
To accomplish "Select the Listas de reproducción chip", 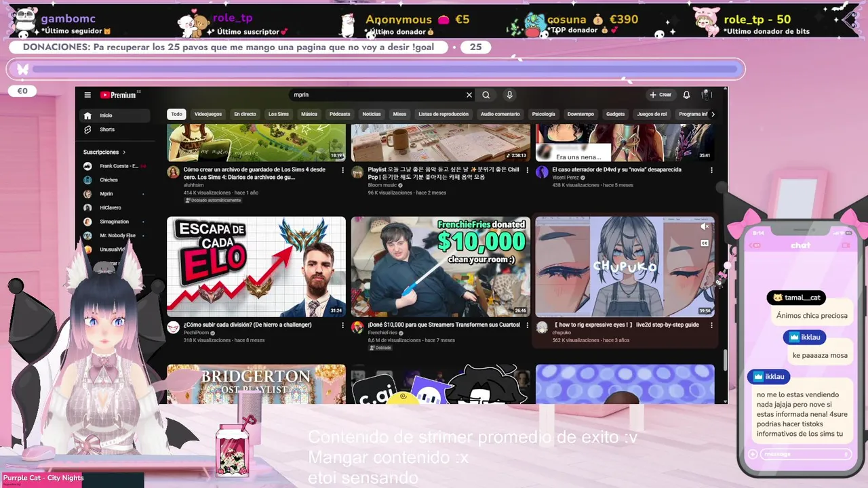I will click(x=443, y=115).
